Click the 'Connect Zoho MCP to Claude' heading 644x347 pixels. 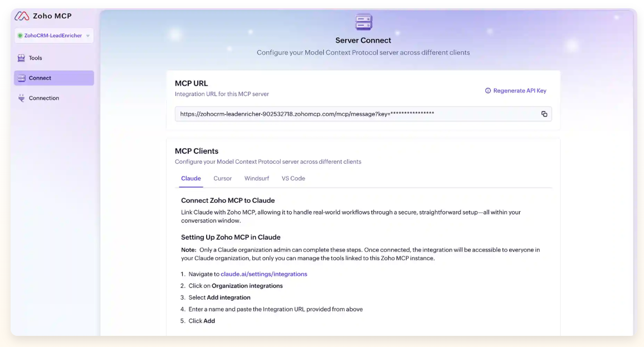pos(228,201)
